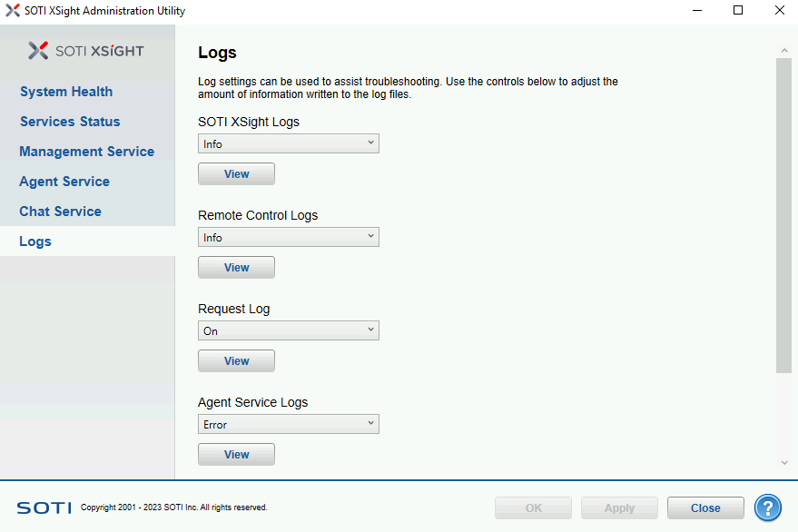Select Management Service in the sidebar
The height and width of the screenshot is (532, 798).
coord(86,152)
